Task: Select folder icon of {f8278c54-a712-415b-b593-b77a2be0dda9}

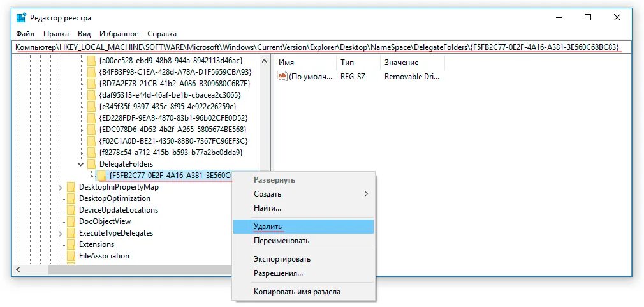Action: click(x=91, y=153)
